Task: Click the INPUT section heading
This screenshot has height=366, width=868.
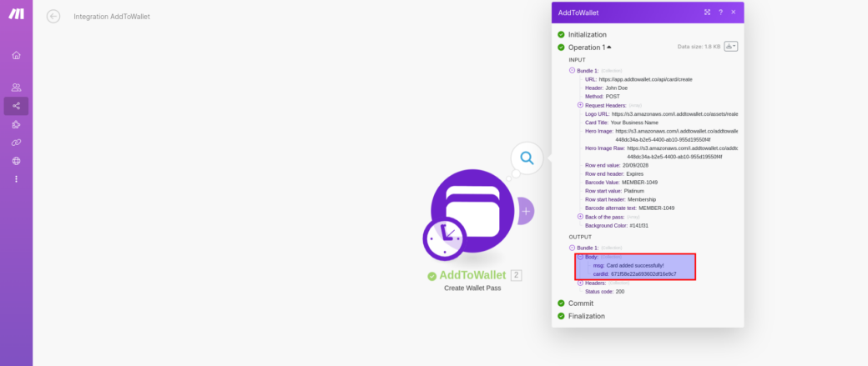Action: (577, 60)
